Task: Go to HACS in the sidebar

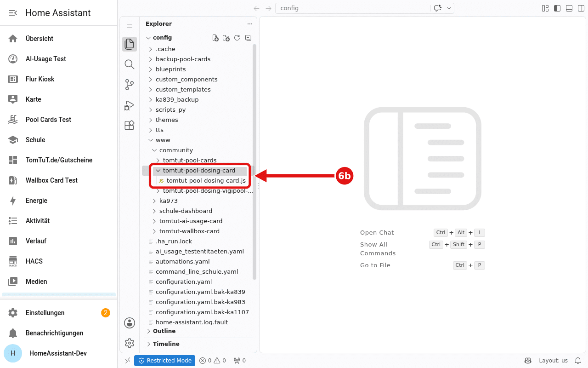Action: tap(59, 261)
